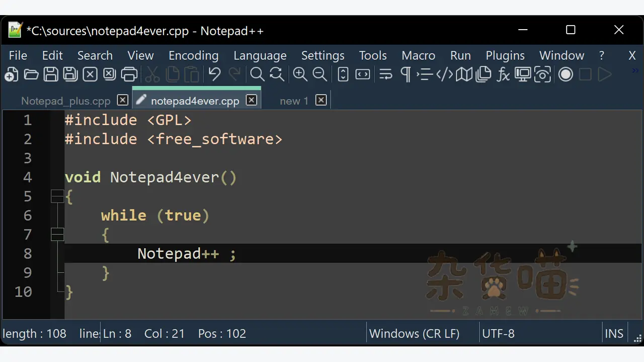Image resolution: width=644 pixels, height=362 pixels.
Task: Open Find with the magnifier icon
Action: point(257,74)
